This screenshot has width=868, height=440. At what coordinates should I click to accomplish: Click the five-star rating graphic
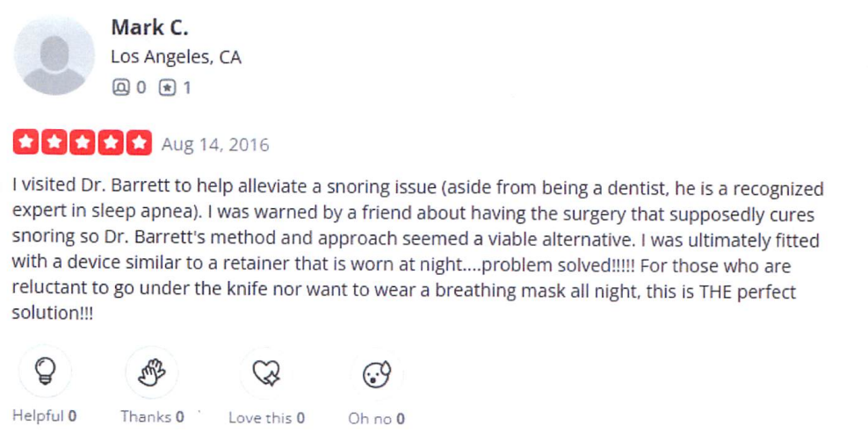point(83,143)
